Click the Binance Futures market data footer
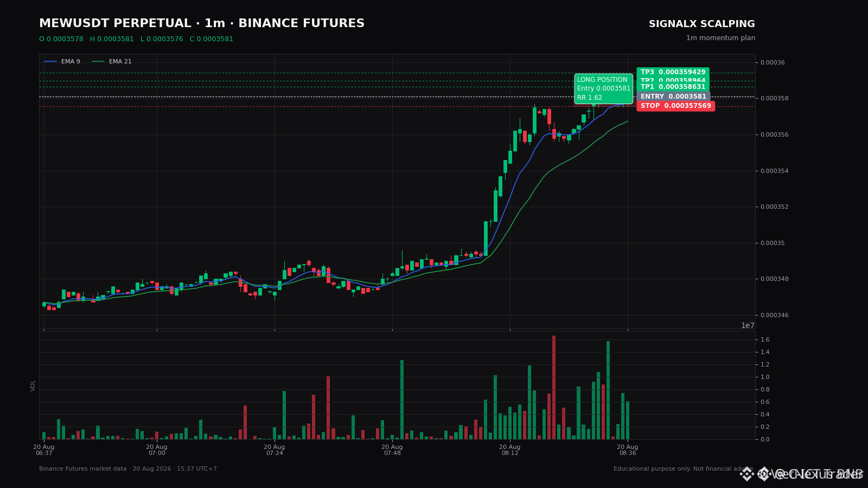 coord(128,469)
